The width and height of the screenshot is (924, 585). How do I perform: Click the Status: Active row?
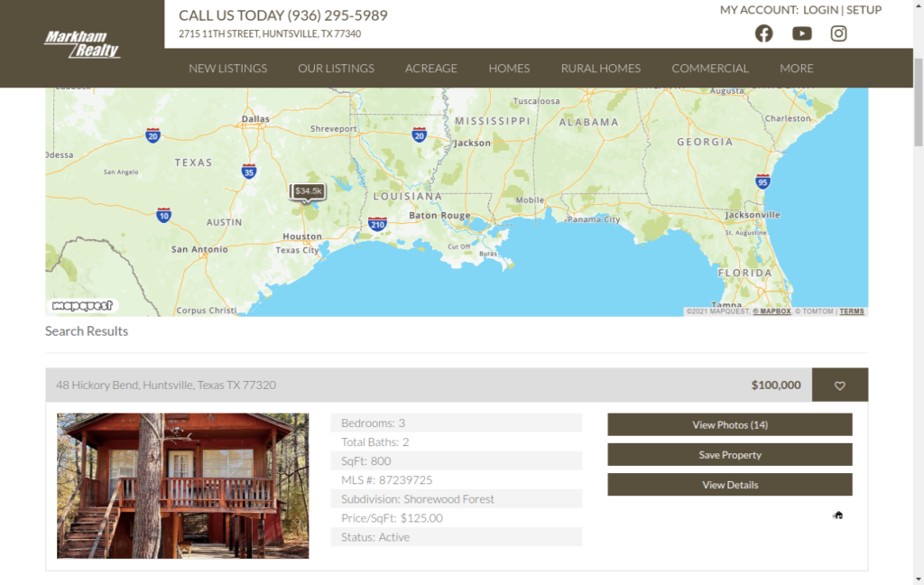pos(457,537)
